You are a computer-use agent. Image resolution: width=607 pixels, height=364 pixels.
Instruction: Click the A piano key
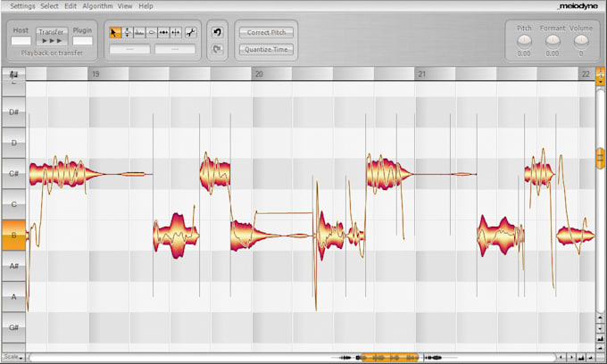pos(13,297)
